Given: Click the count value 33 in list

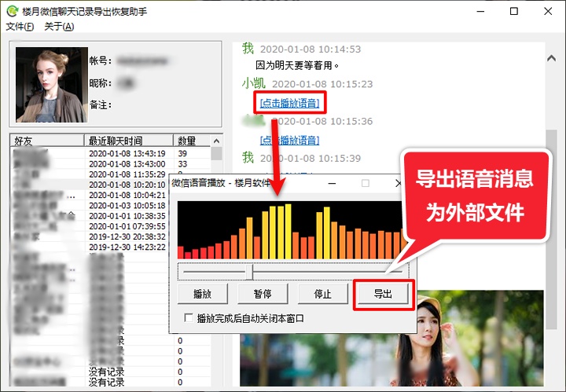Looking at the screenshot, I should click(x=182, y=163).
